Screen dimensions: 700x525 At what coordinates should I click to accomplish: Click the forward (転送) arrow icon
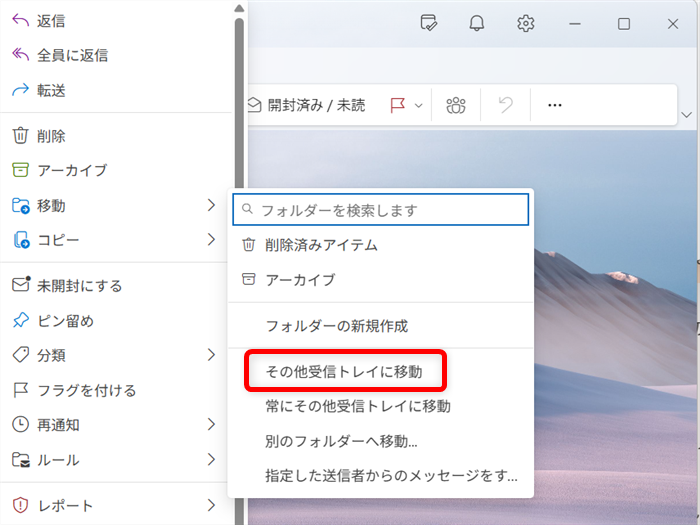pyautogui.click(x=20, y=90)
